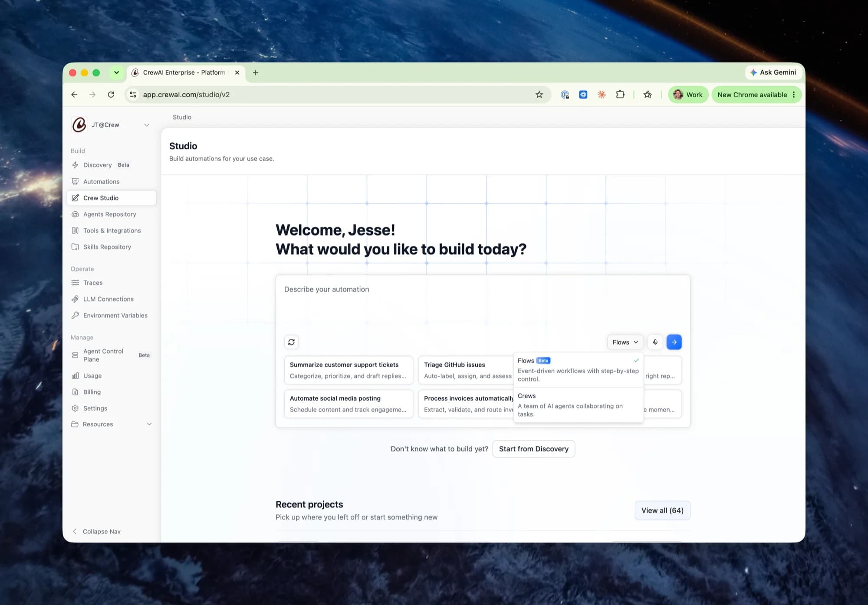Collapse the navigation sidebar
Viewport: 868px width, 605px height.
[97, 531]
